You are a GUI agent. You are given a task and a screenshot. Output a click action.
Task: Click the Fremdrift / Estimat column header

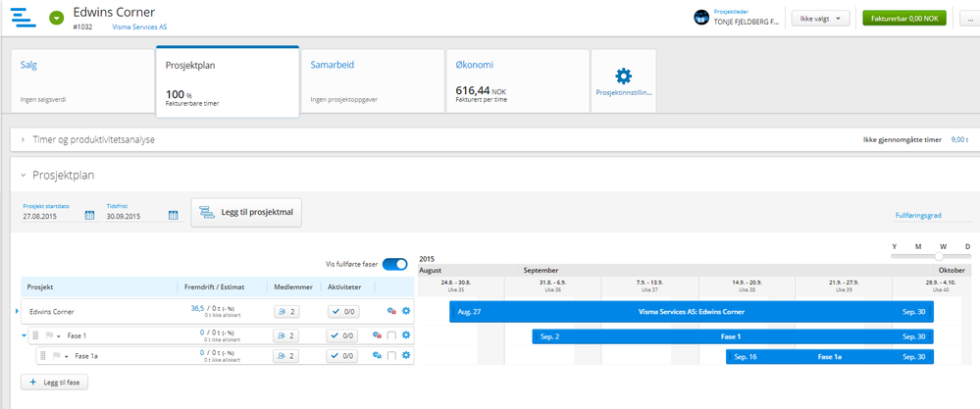(x=215, y=287)
